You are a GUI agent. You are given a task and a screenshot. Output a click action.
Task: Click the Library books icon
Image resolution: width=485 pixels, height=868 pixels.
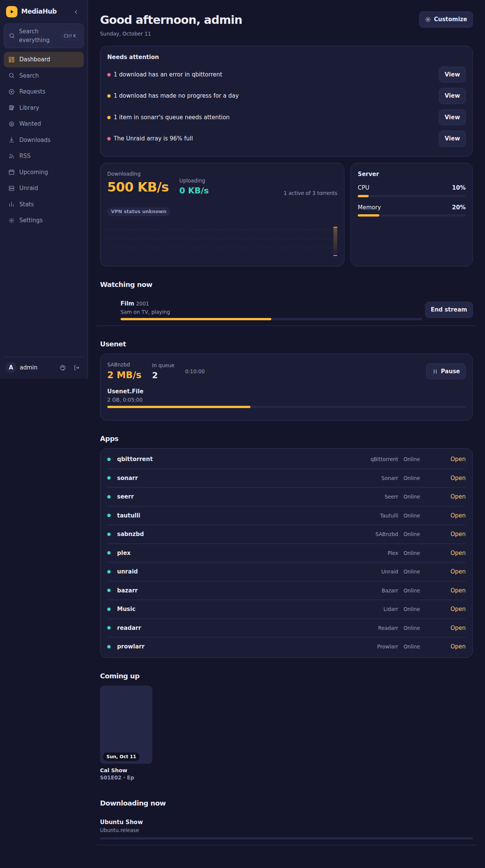(12, 108)
